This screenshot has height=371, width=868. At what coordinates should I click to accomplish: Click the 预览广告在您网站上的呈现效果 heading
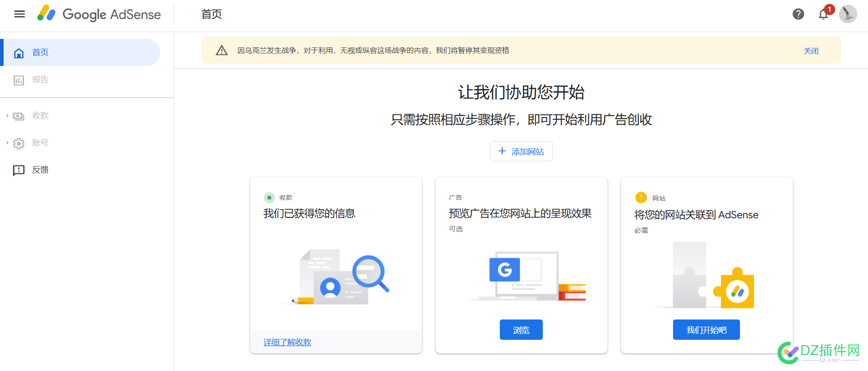[520, 213]
